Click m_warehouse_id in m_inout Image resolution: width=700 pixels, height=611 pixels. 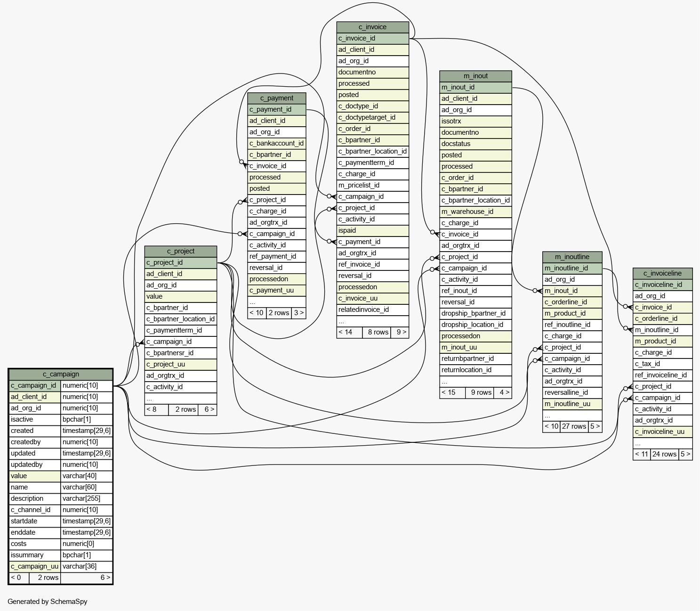coord(475,212)
